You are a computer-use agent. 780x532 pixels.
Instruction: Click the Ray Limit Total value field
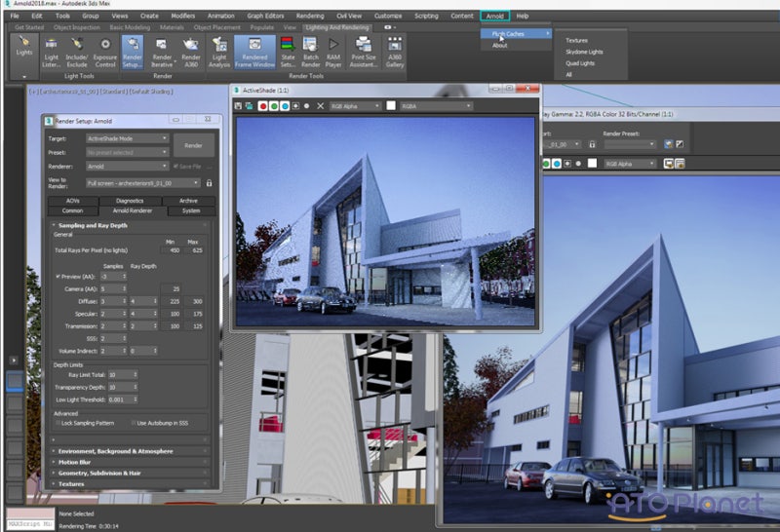[x=119, y=375]
